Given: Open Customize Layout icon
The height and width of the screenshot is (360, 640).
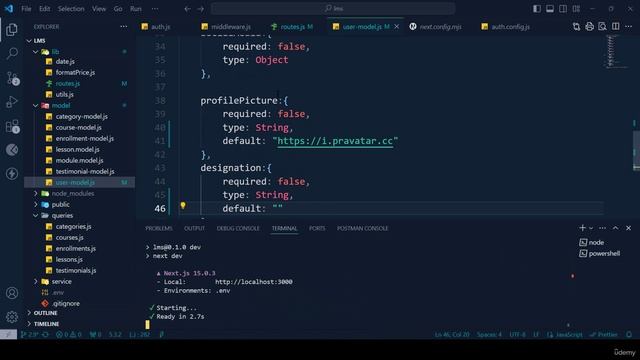Looking at the screenshot, I should pos(576,9).
